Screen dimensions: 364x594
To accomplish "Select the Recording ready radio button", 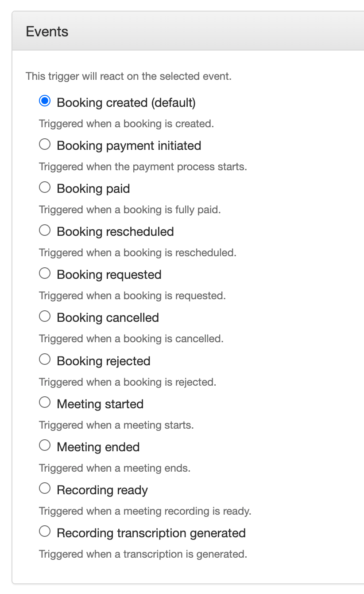I will pos(45,488).
